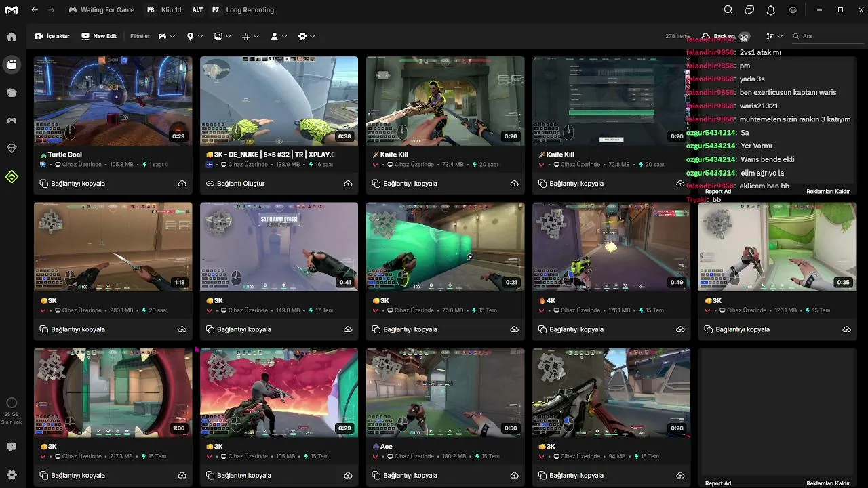Click the green diamond icon in the sidebar
This screenshot has width=868, height=488.
12,177
